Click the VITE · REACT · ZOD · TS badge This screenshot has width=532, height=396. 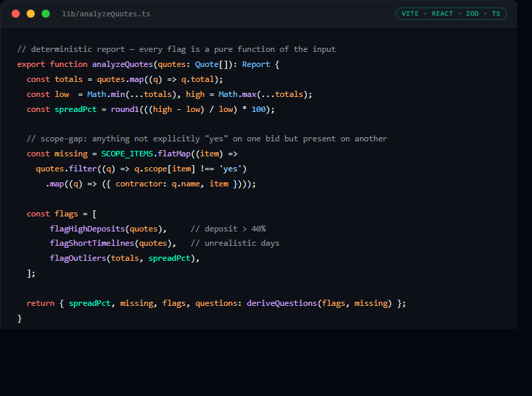(x=451, y=14)
